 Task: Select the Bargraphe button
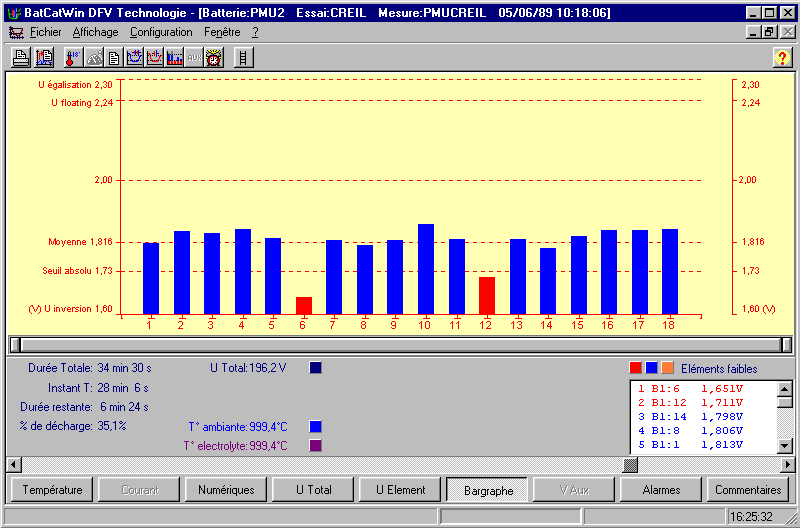[x=488, y=490]
